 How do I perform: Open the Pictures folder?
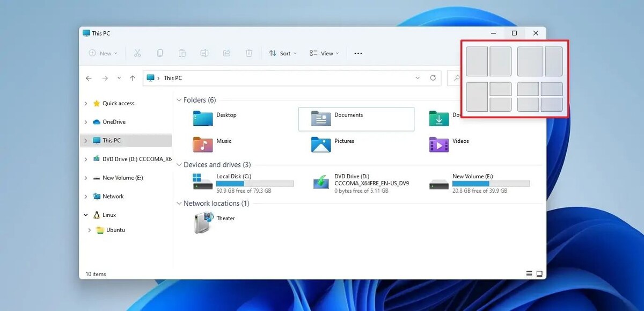pos(333,144)
